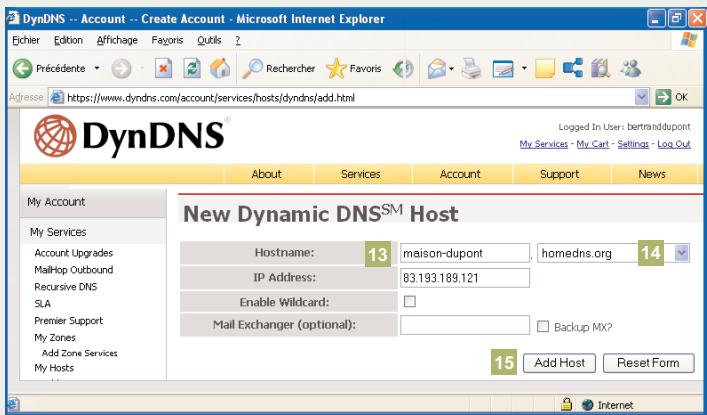Open MailHop Outbound in sidebar
This screenshot has height=415, width=707.
pyautogui.click(x=73, y=270)
